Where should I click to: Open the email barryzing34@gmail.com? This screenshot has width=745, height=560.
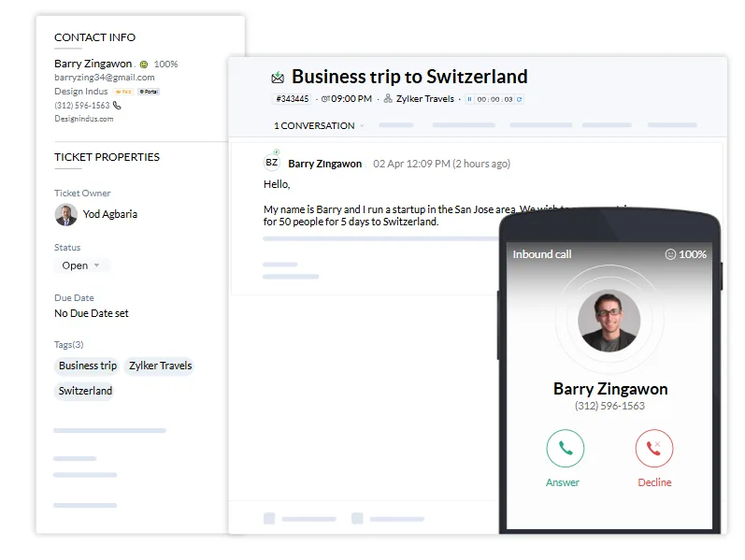click(105, 77)
